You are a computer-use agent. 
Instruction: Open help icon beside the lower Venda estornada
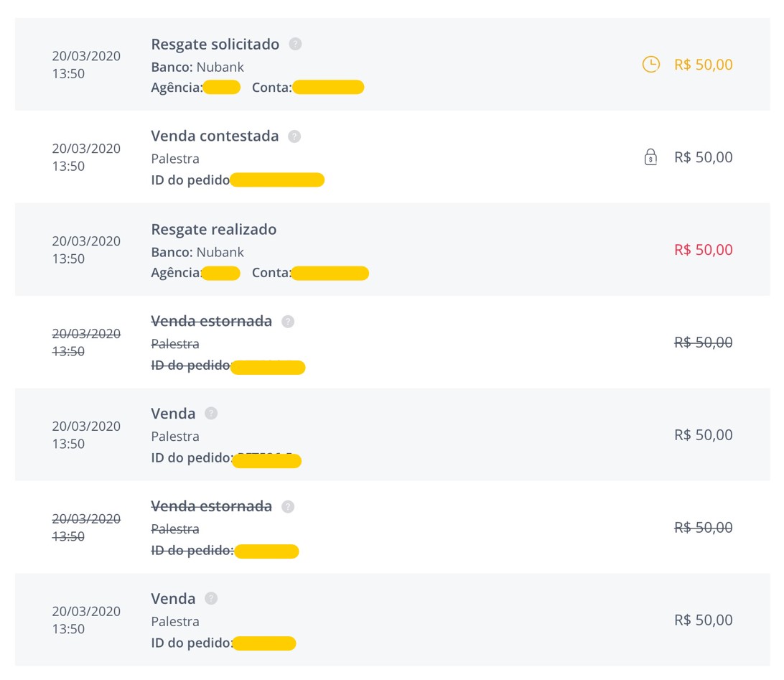point(288,506)
